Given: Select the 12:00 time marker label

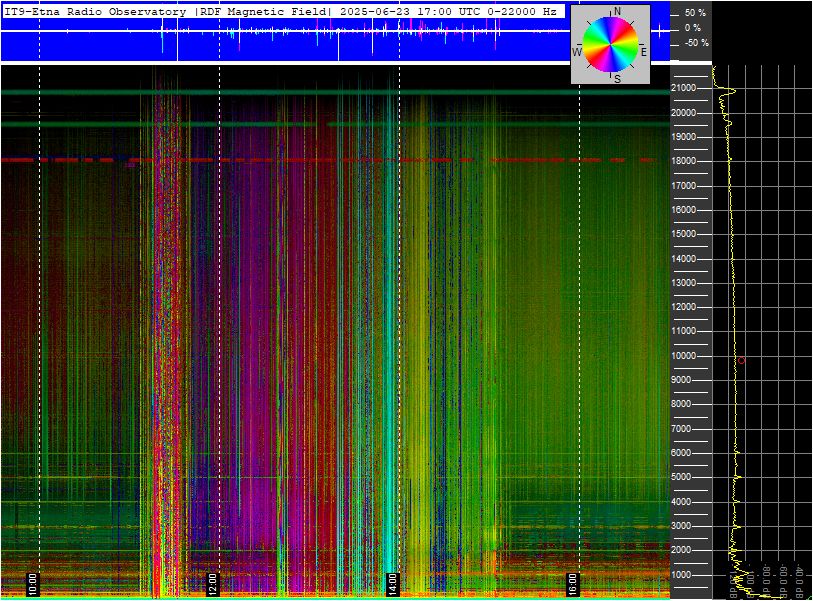Looking at the screenshot, I should pos(212,584).
